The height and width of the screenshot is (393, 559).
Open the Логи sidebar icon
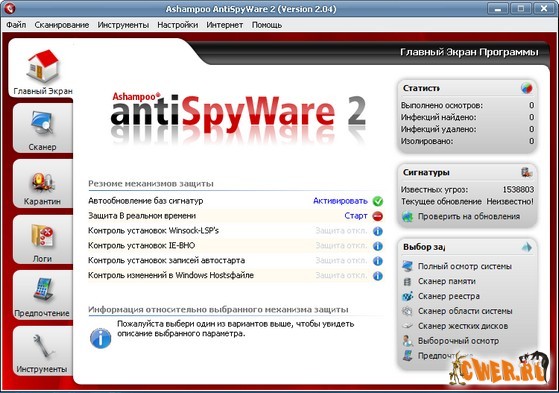(x=42, y=237)
